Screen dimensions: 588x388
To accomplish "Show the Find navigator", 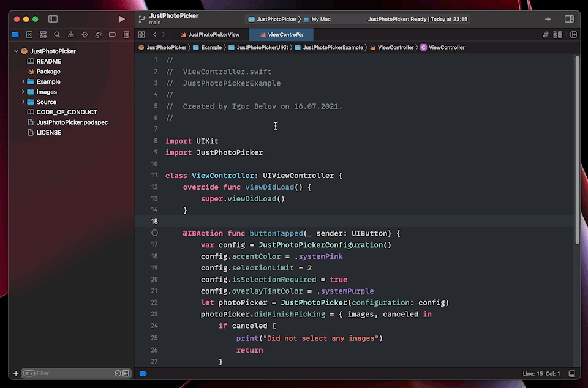I will tap(57, 35).
